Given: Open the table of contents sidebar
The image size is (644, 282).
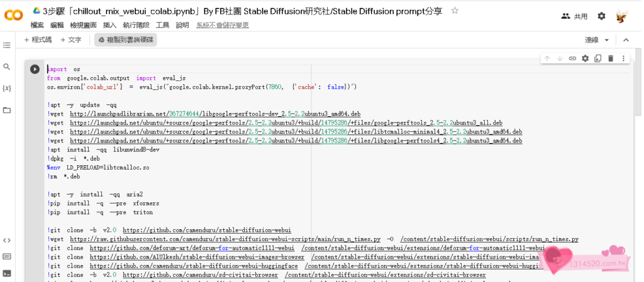Looking at the screenshot, I should click(x=7, y=45).
